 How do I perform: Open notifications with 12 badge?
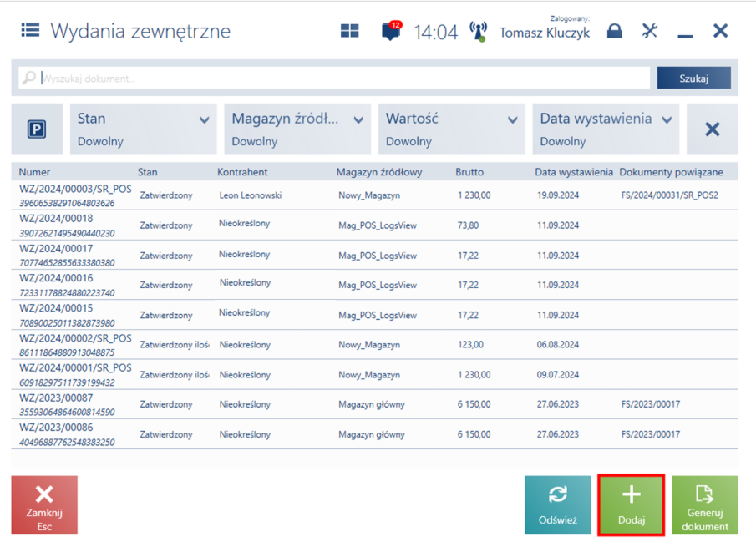click(390, 32)
